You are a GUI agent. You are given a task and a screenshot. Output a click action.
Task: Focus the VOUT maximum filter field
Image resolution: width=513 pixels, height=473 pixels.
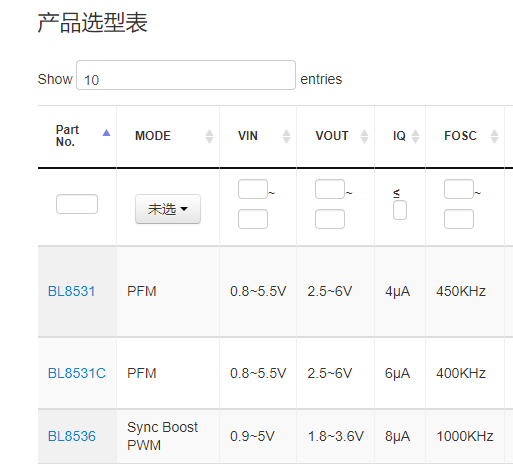pos(330,219)
